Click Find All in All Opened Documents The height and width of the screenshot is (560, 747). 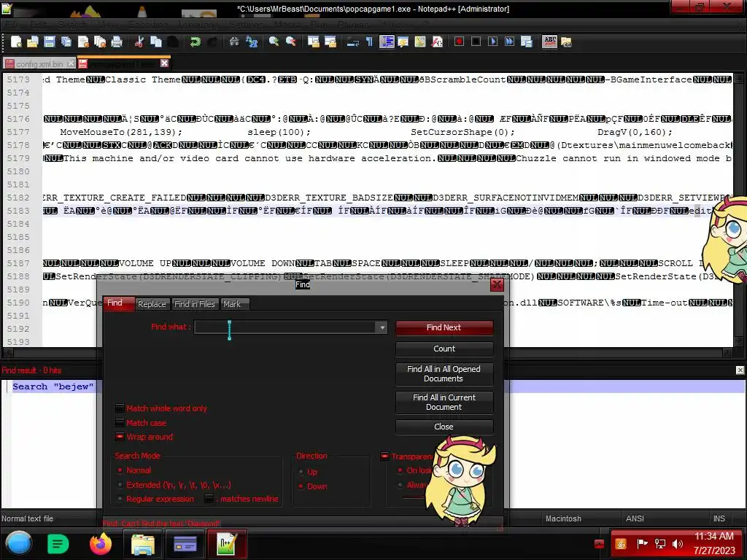[x=444, y=374]
